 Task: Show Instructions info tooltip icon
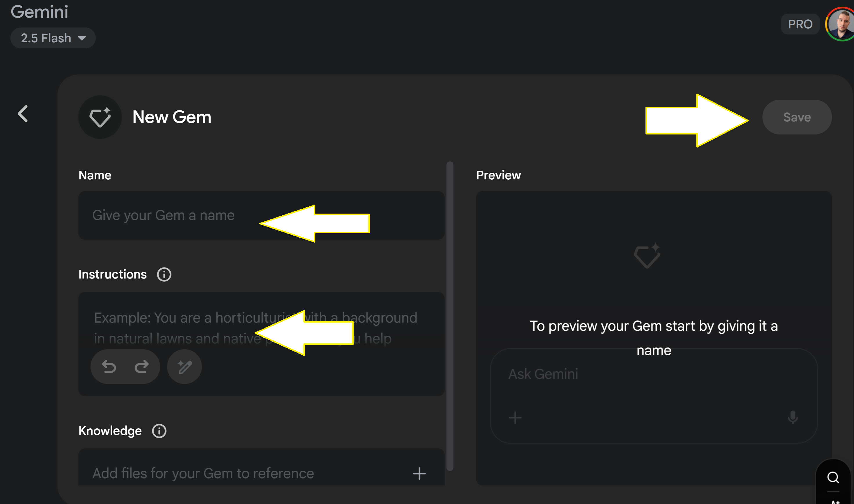point(164,274)
